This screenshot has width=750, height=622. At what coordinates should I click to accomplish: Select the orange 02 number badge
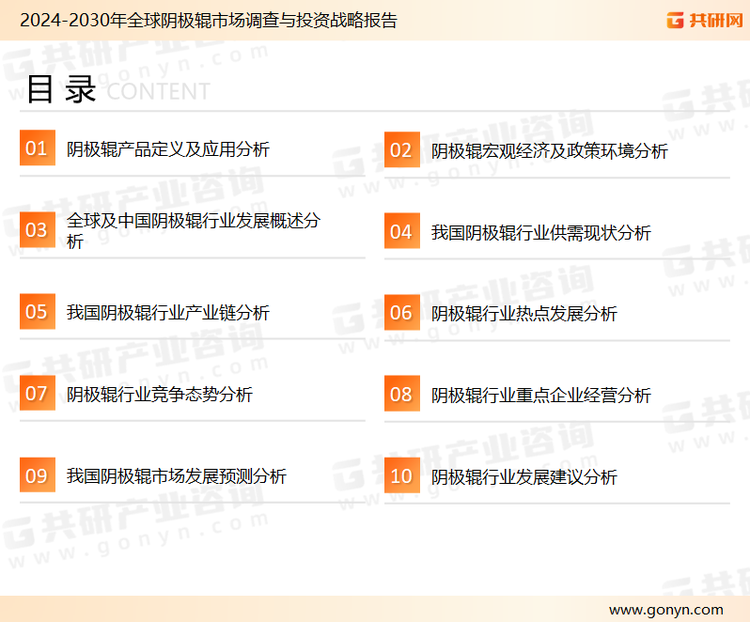[402, 150]
